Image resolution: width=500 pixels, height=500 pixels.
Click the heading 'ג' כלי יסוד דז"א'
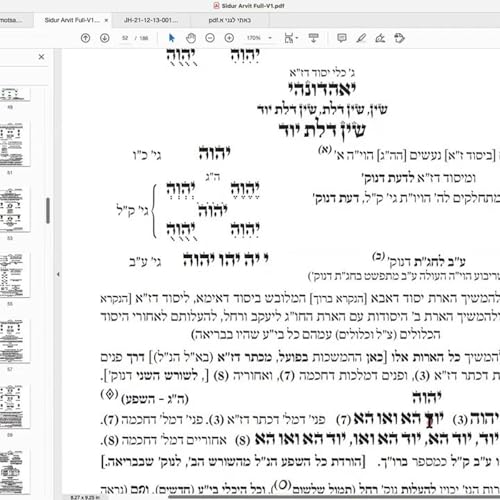(322, 72)
